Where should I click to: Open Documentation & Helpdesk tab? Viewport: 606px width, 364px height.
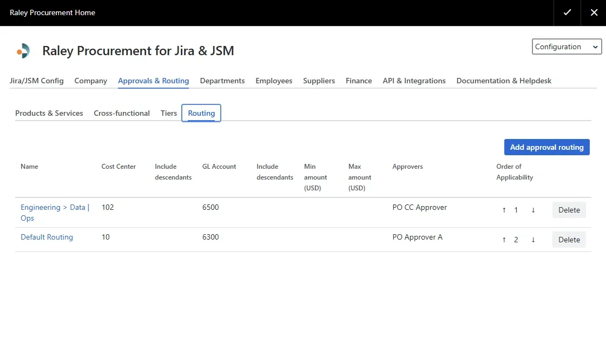point(504,81)
